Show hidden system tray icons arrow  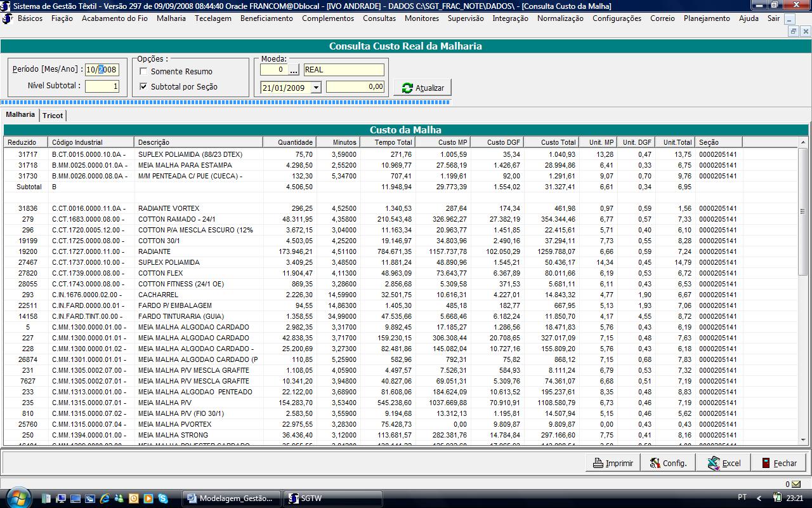759,498
